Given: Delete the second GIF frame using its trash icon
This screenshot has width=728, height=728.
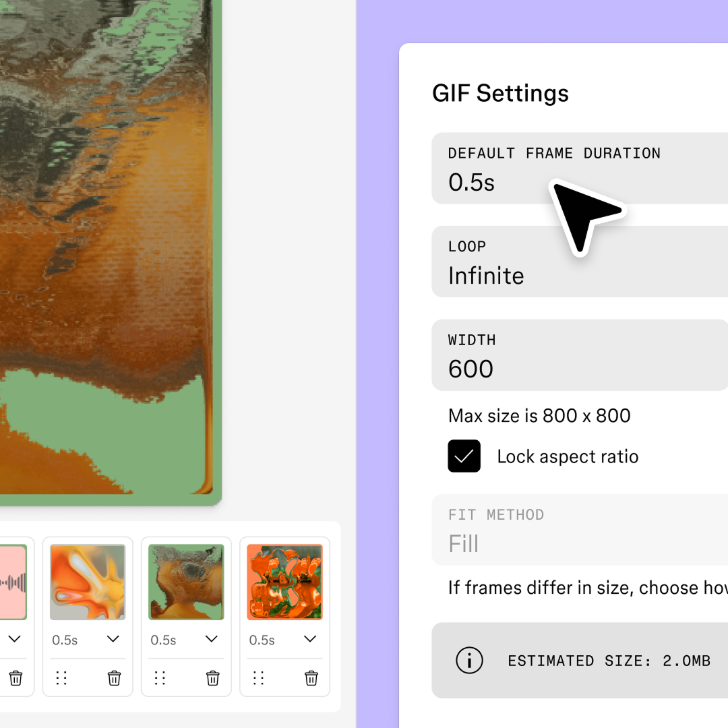Looking at the screenshot, I should (114, 678).
